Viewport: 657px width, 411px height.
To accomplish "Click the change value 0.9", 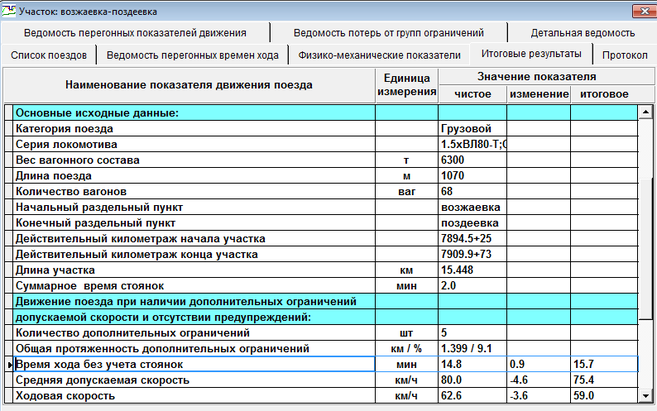I will [517, 364].
